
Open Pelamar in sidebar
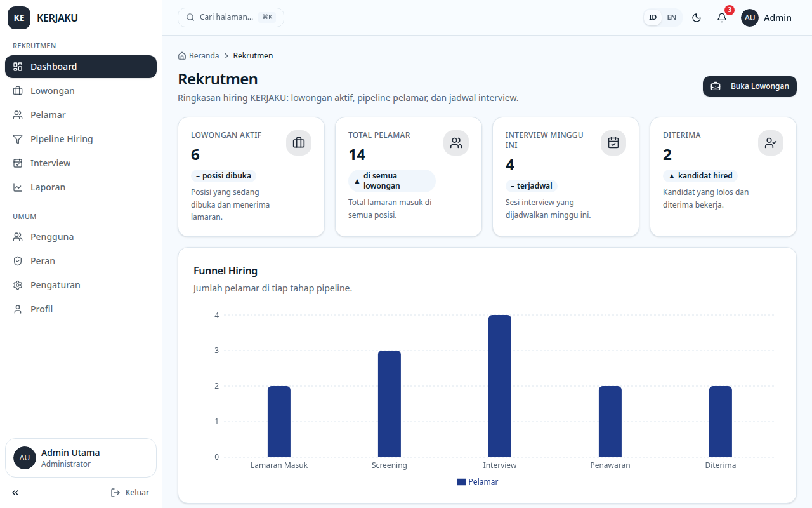point(81,115)
